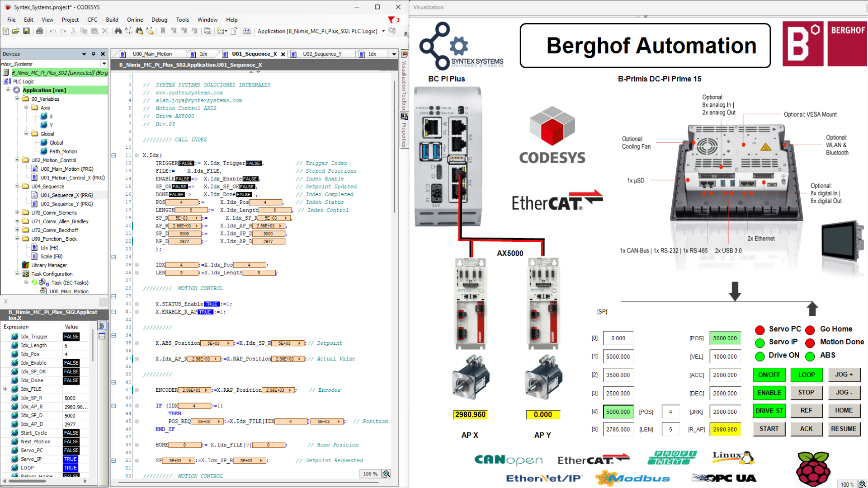Toggle the DRIVE ST button in visualization
This screenshot has width=868, height=488.
769,411
